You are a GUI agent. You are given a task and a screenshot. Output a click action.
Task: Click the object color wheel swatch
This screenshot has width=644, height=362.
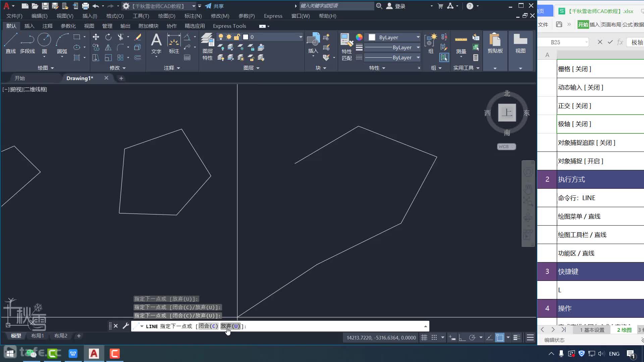tap(359, 37)
